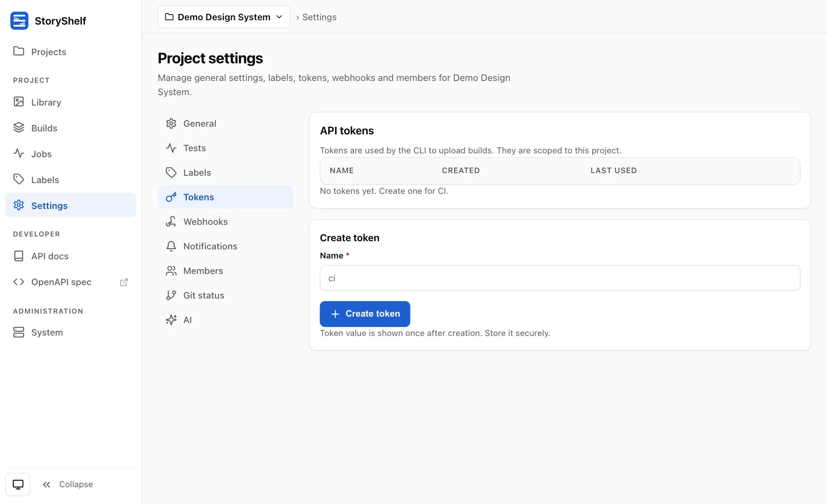Open the Demo Design System project dropdown

click(x=224, y=17)
